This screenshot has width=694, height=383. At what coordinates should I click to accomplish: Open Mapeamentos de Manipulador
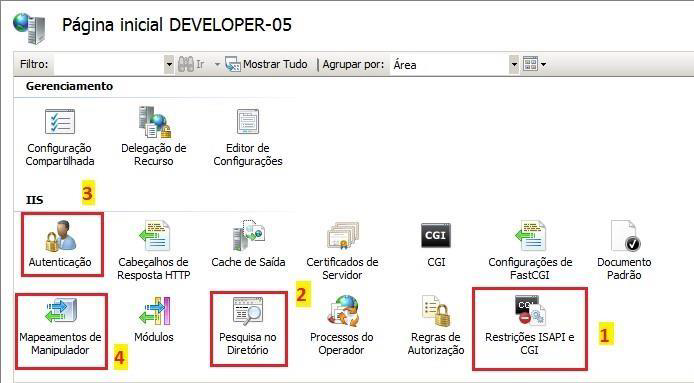coord(60,327)
